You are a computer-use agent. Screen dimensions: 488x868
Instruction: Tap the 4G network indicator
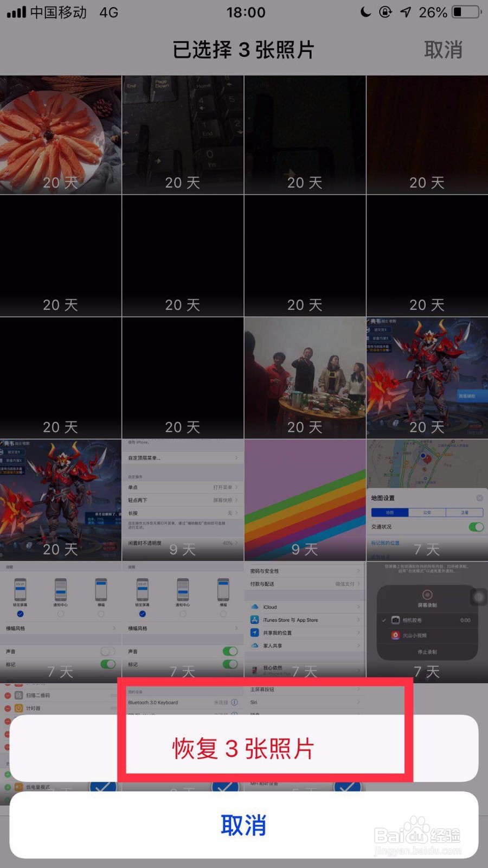[x=109, y=12]
